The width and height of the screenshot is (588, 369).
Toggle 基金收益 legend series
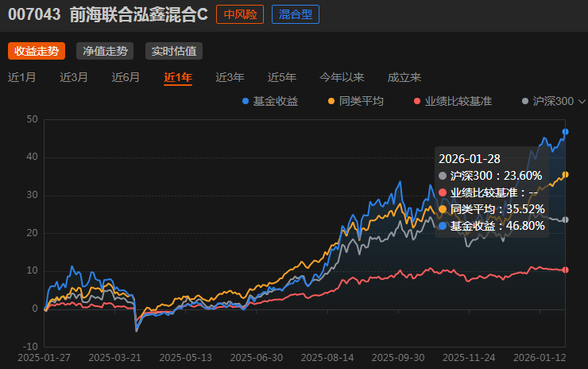point(270,101)
